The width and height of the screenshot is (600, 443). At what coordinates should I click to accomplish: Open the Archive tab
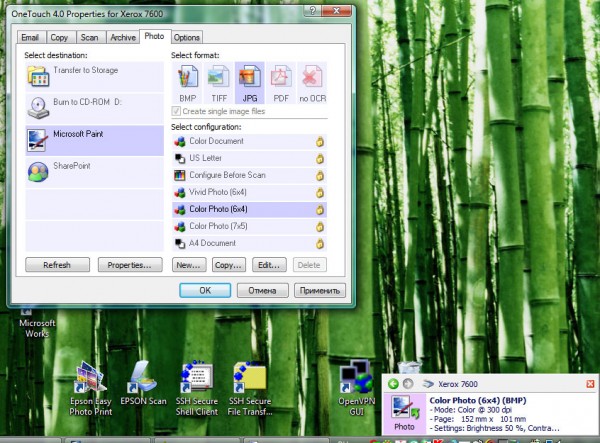click(123, 37)
